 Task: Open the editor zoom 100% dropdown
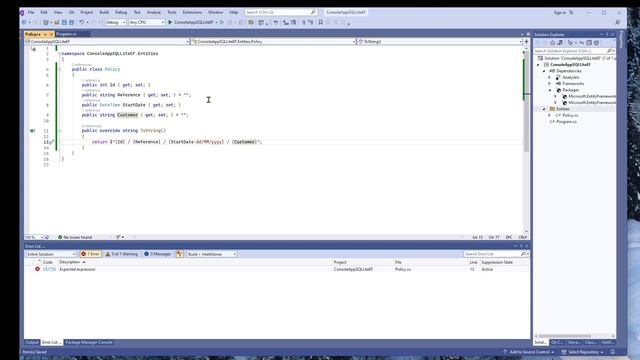point(33,237)
